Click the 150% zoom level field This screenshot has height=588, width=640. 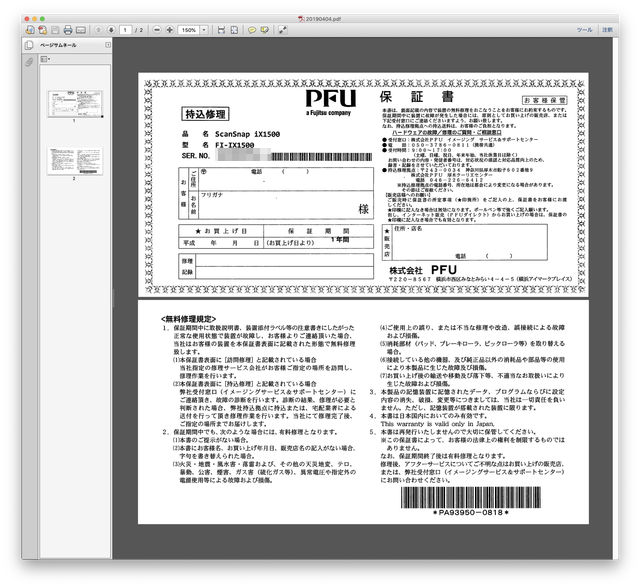(189, 30)
